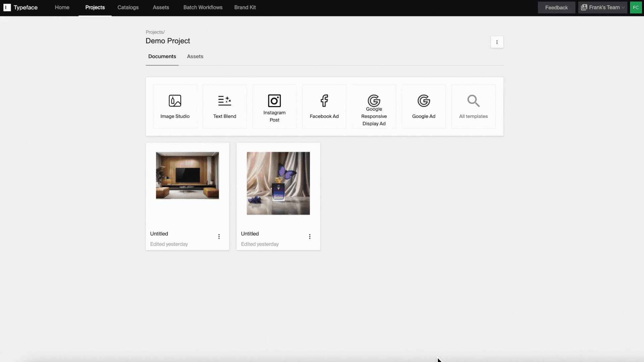Create an Instagram Post document
Screen dimensions: 644x362
(x=274, y=107)
